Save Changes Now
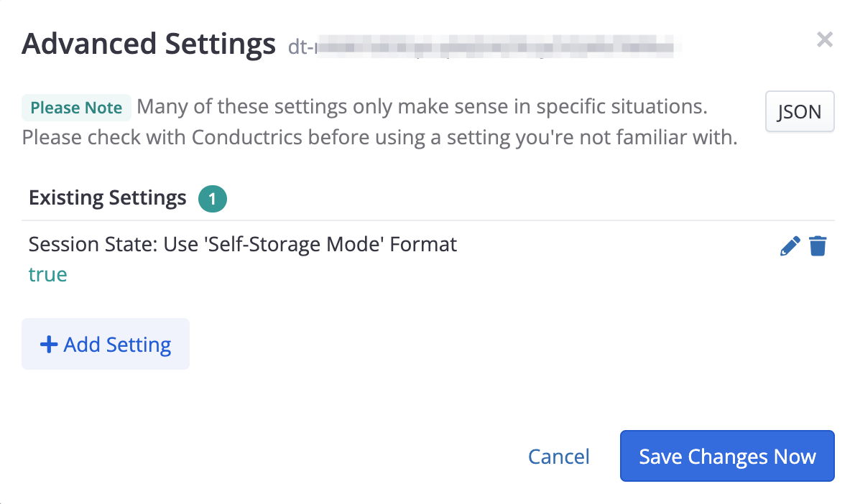This screenshot has width=855, height=504. (x=727, y=457)
